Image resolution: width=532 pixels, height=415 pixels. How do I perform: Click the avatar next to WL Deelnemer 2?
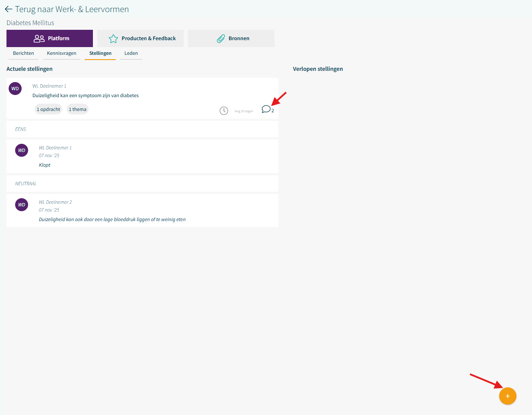tap(22, 205)
